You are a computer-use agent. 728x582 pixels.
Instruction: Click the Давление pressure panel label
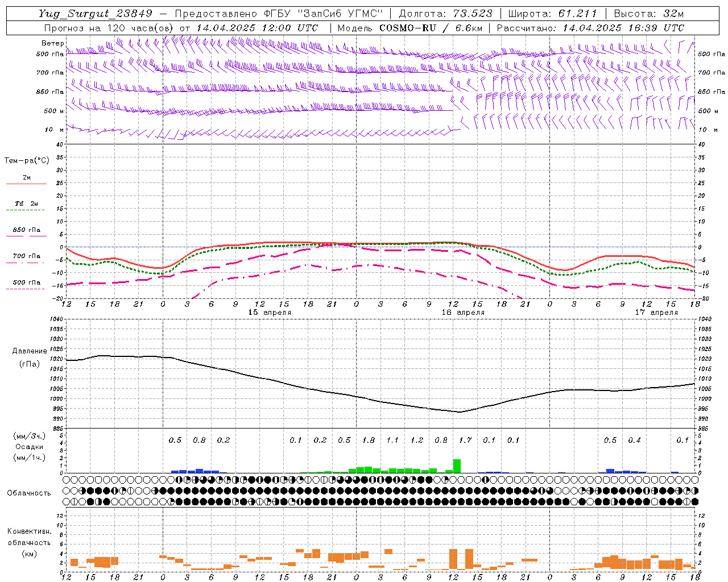point(30,351)
